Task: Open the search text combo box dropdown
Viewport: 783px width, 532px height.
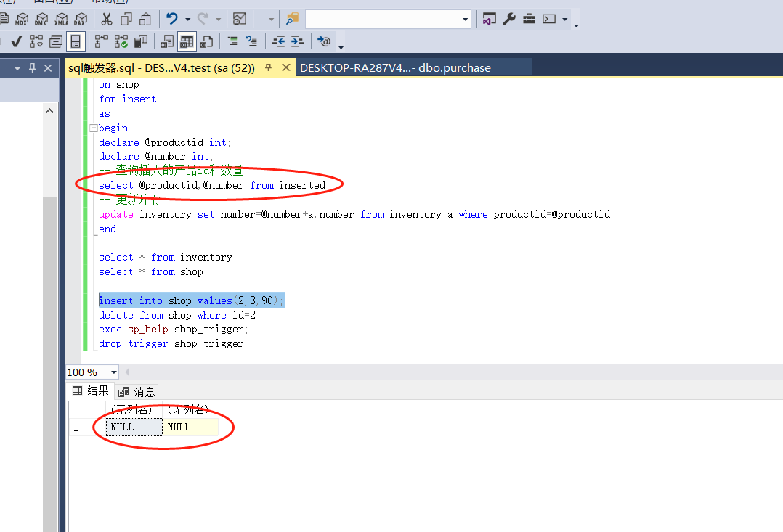Action: click(465, 20)
